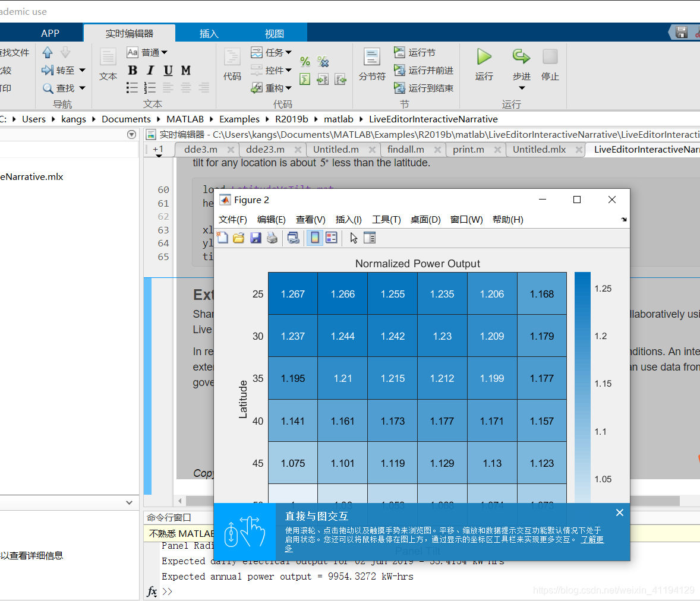Image resolution: width=700 pixels, height=601 pixels.
Task: Click Save Figure icon in Figure 2
Action: pyautogui.click(x=256, y=238)
